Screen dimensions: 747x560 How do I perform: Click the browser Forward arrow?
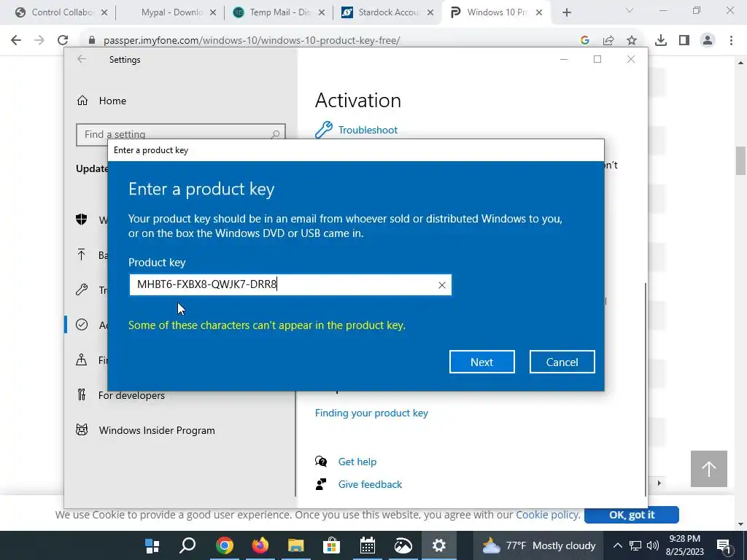click(39, 41)
